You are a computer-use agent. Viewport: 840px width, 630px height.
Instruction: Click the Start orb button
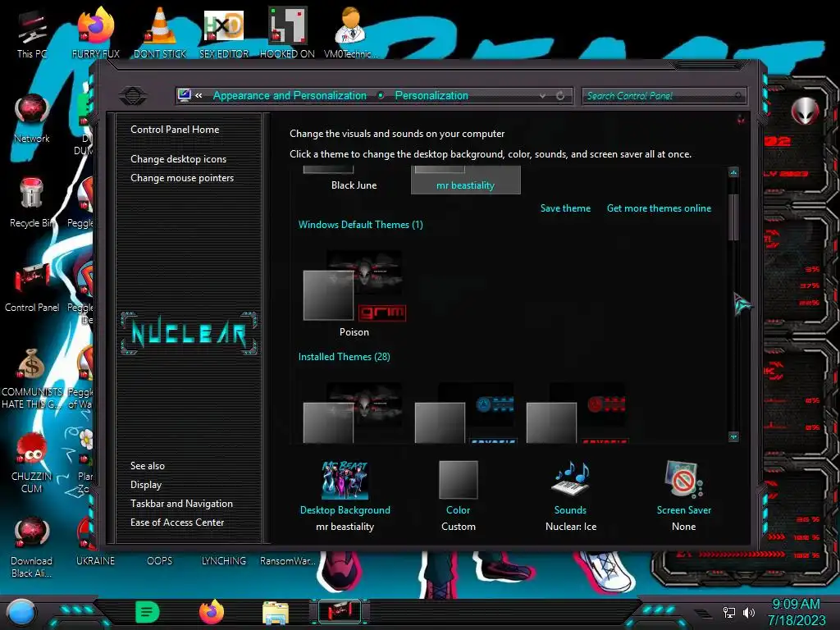(x=21, y=613)
